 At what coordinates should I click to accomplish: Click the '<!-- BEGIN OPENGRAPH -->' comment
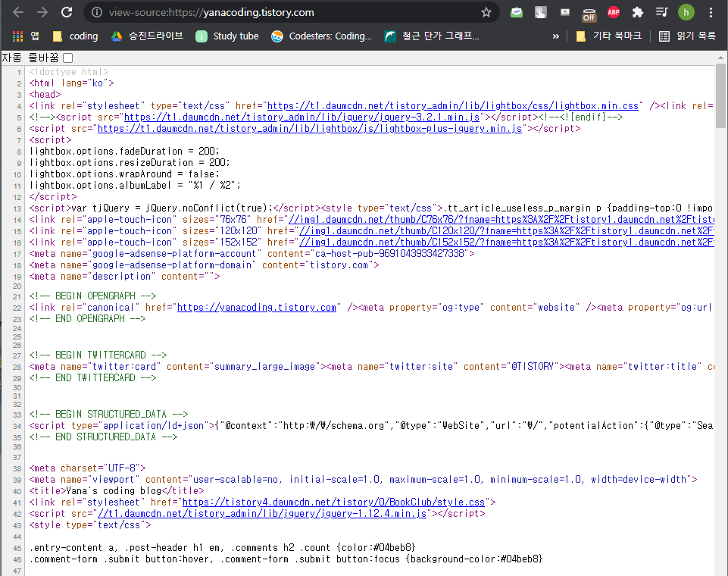tap(93, 296)
